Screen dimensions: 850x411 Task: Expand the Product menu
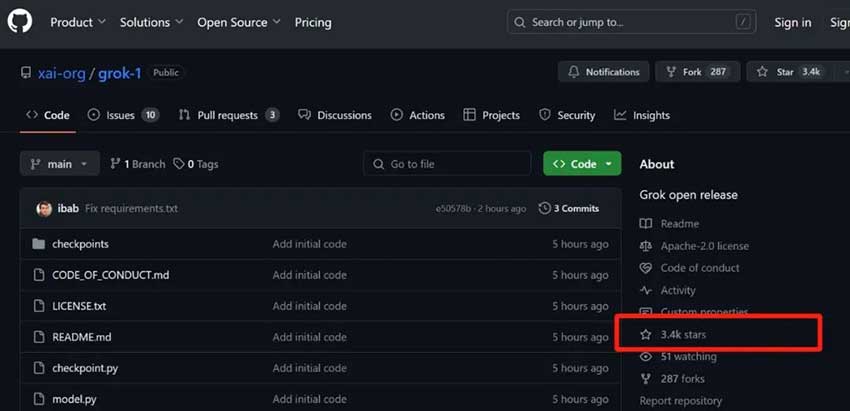78,22
